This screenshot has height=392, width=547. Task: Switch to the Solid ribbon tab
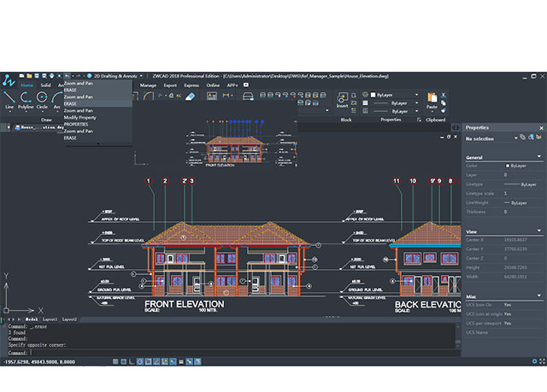(45, 85)
